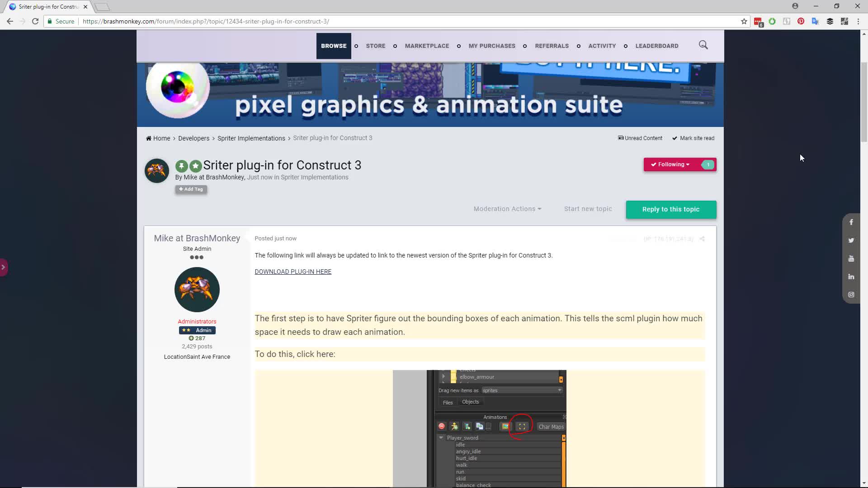Click the Add Tag button
868x488 pixels.
click(191, 189)
